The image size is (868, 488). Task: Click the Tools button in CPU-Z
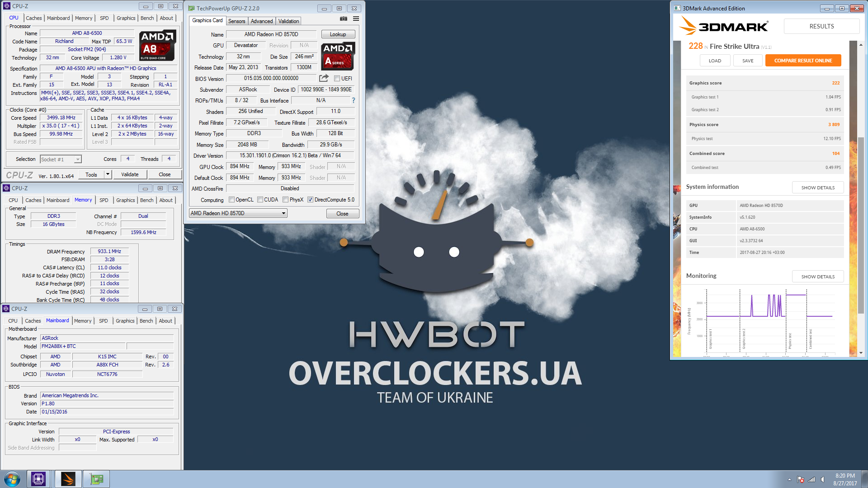tap(91, 174)
